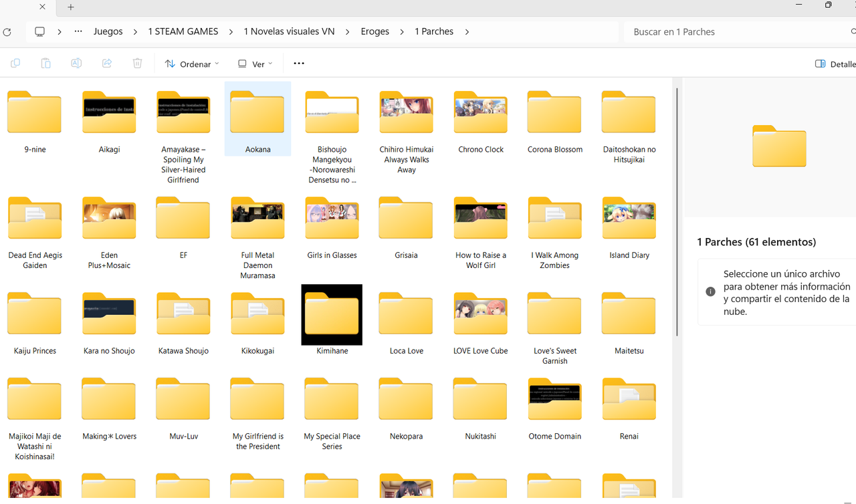The image size is (856, 504).
Task: Select the Maitetsu folder
Action: pyautogui.click(x=629, y=324)
